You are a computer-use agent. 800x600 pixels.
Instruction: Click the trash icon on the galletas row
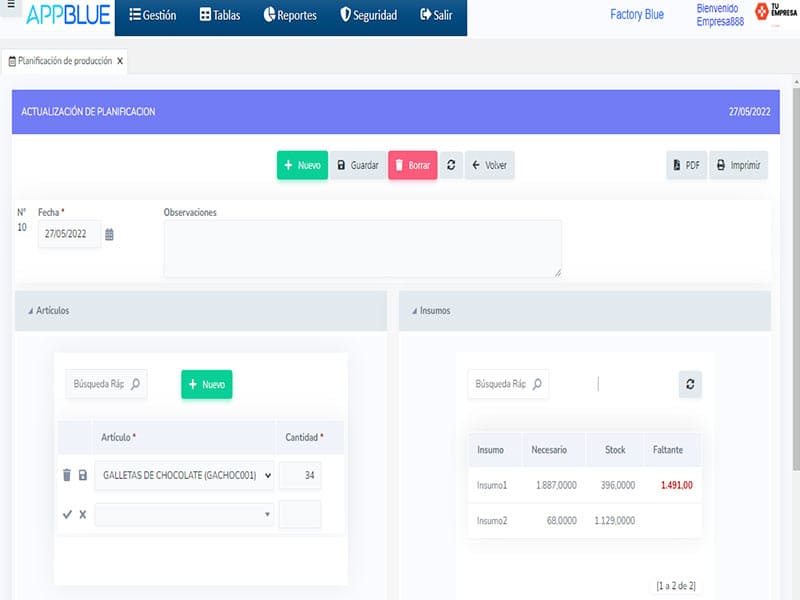(67, 476)
